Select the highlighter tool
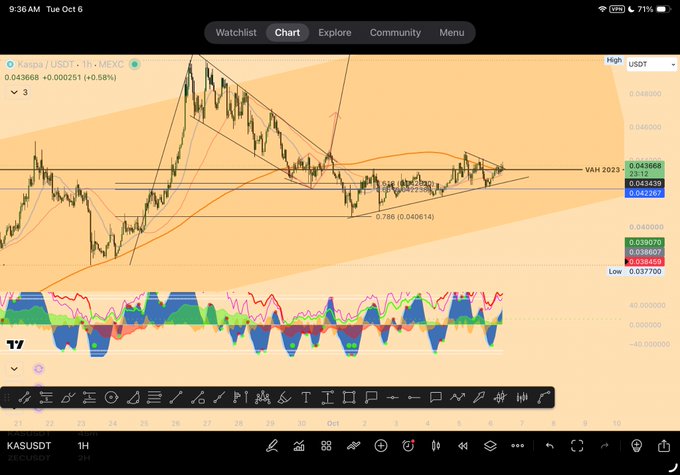The image size is (680, 475). point(284,397)
